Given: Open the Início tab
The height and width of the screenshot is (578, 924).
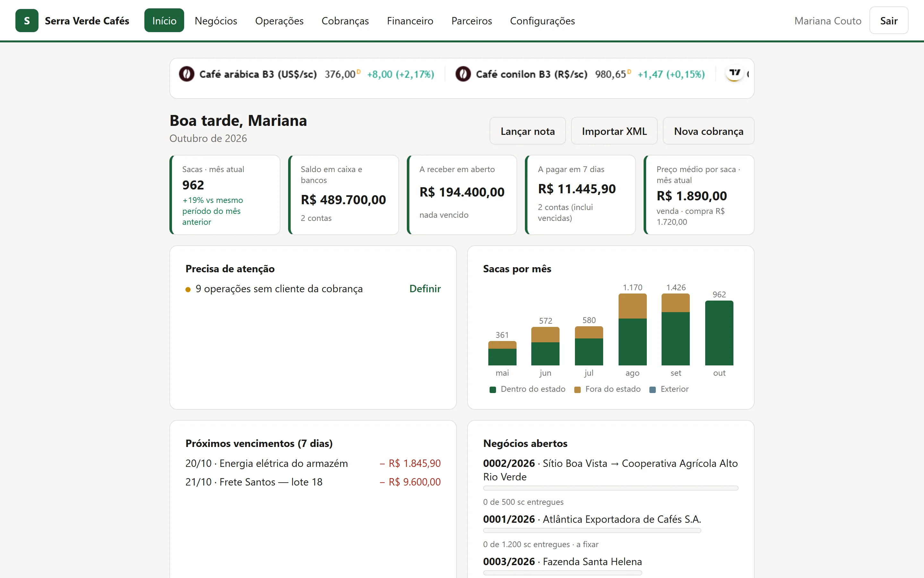Looking at the screenshot, I should pyautogui.click(x=164, y=21).
